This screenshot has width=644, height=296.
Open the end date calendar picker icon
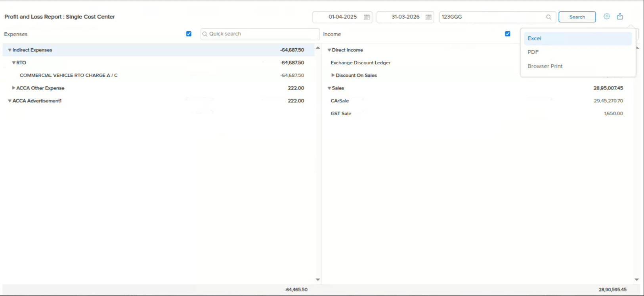point(428,17)
